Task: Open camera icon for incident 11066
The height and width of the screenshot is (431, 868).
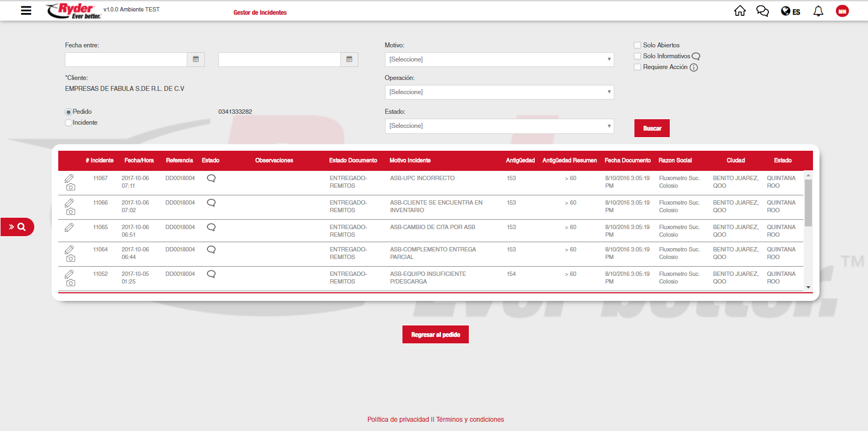Action: click(x=71, y=212)
